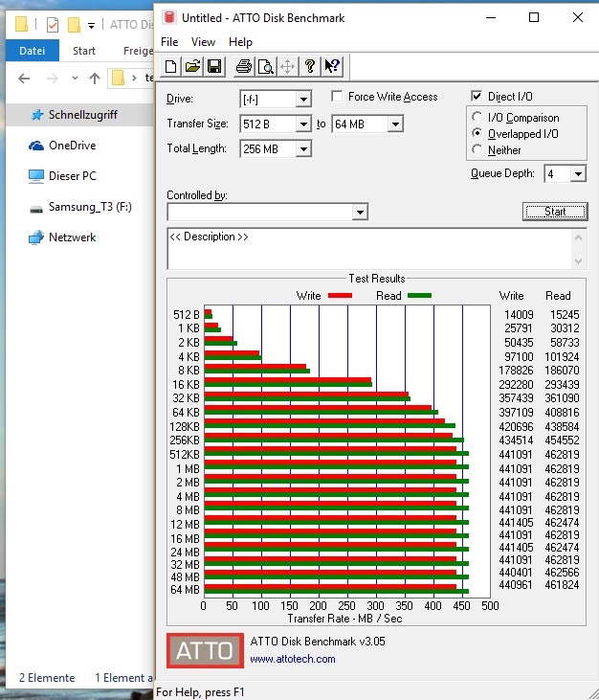Go up one folder level in Explorer
599x700 pixels.
(95, 79)
